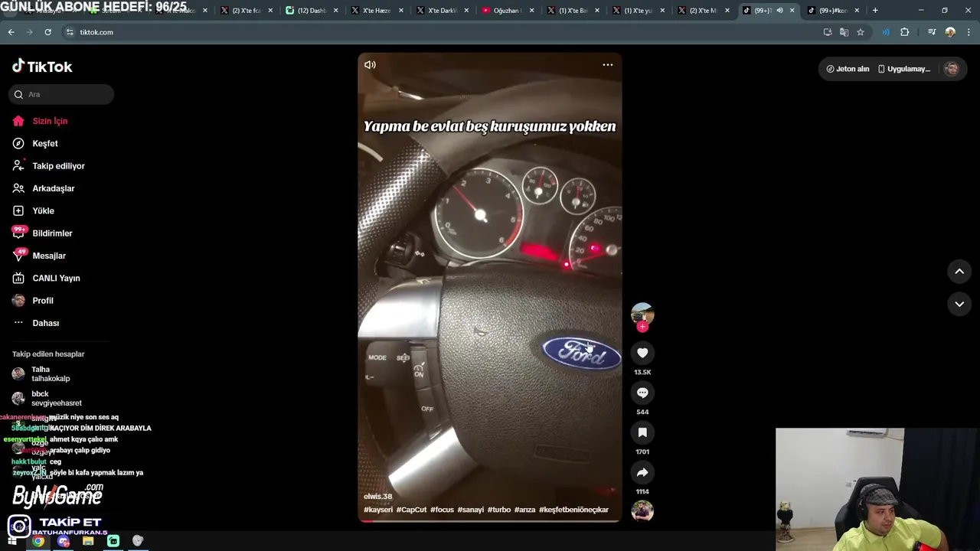Open the three-dot video options menu

608,65
